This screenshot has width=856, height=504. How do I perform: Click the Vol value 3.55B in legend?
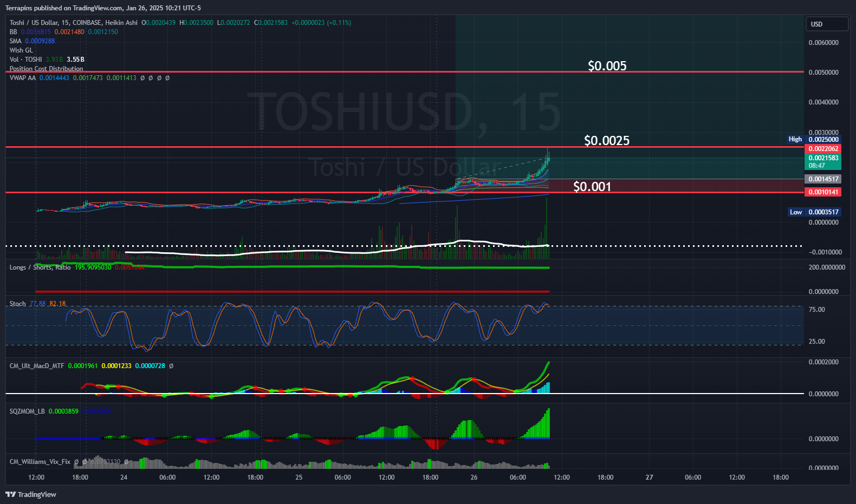[x=76, y=60]
